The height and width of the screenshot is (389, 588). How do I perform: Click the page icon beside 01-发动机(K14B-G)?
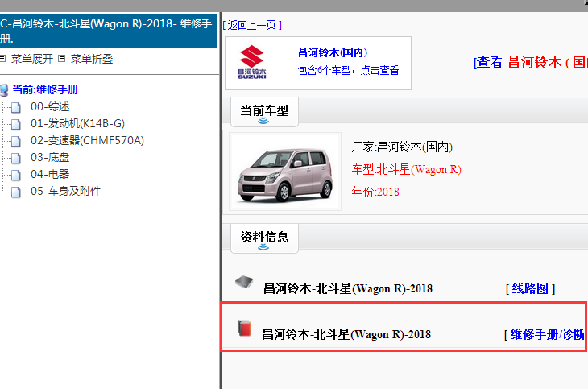(x=16, y=124)
